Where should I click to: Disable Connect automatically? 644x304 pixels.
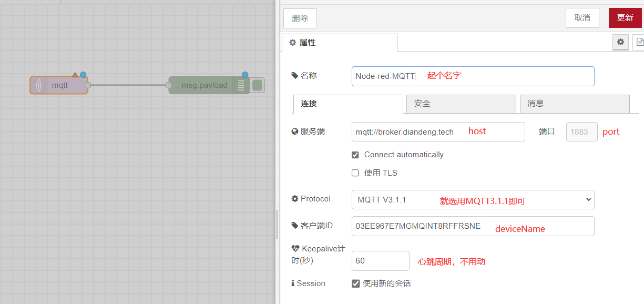355,155
